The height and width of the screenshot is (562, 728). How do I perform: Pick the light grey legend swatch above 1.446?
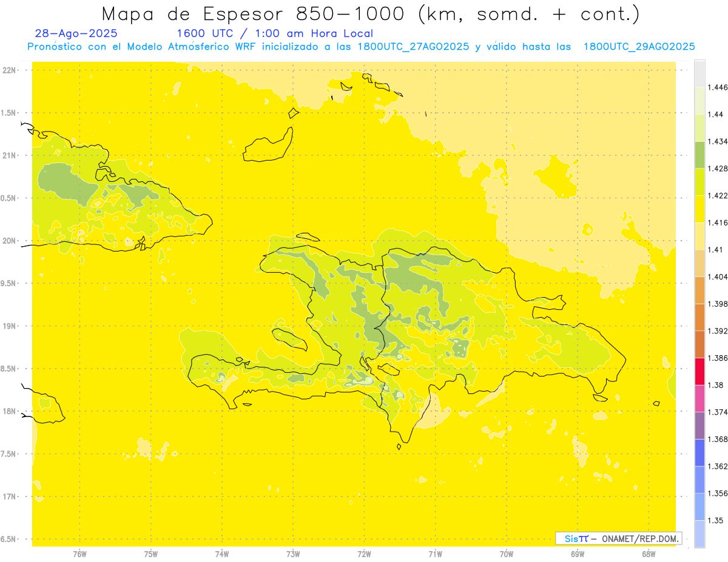(699, 73)
